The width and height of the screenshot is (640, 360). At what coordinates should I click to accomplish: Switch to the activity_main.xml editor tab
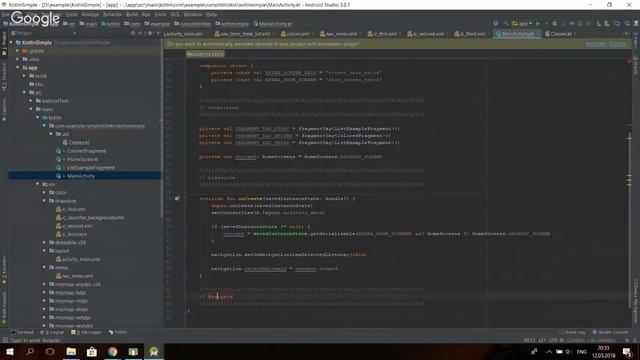pyautogui.click(x=185, y=34)
